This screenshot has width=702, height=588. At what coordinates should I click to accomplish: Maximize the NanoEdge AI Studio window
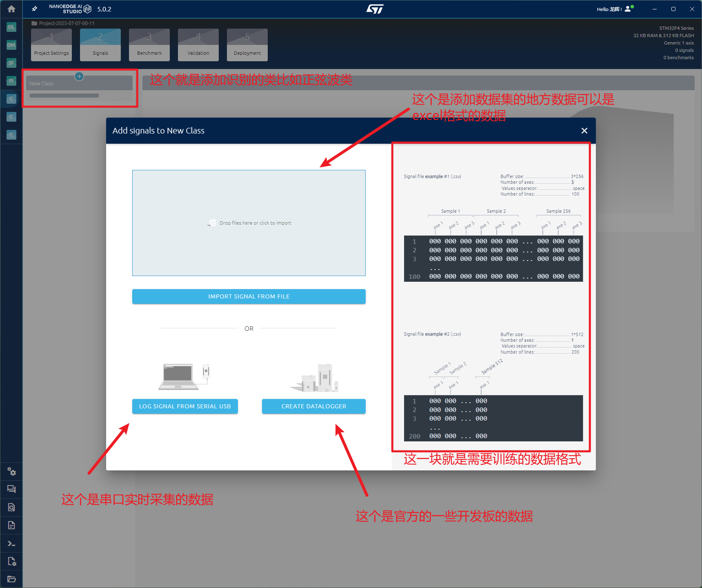673,9
